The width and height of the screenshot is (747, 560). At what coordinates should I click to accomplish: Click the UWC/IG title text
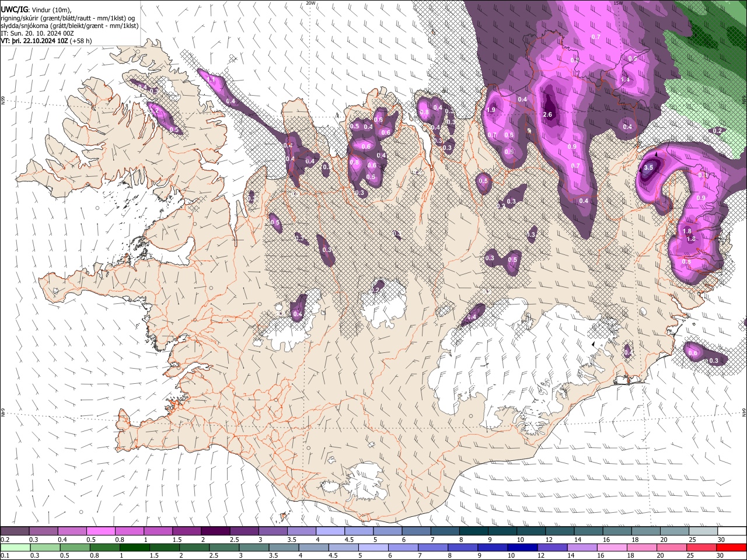[x=15, y=9]
